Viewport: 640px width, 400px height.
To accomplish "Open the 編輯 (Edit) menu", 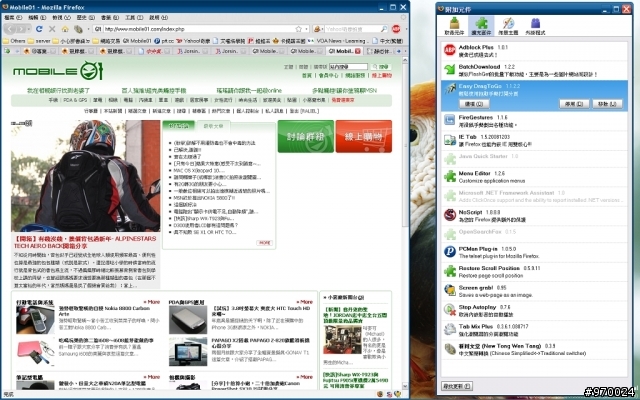I will pos(37,18).
